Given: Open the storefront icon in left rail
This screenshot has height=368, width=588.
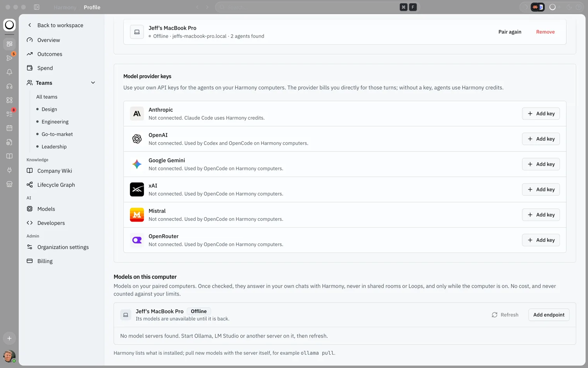Looking at the screenshot, I should tap(9, 184).
